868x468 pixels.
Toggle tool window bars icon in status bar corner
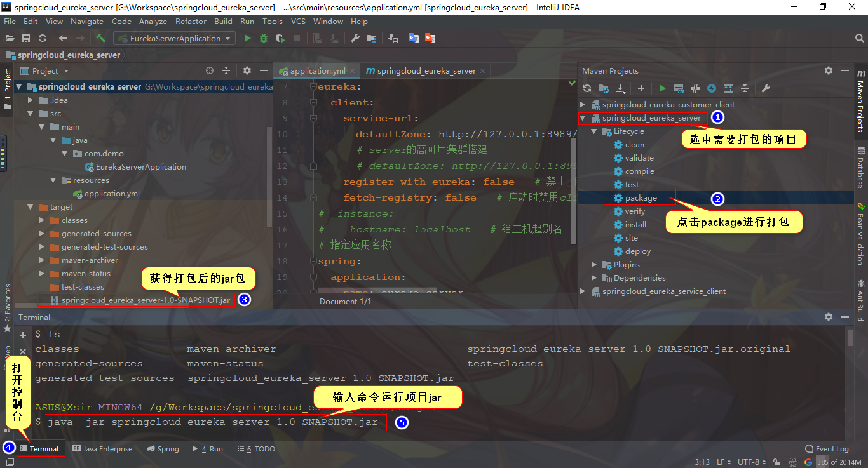[9, 462]
